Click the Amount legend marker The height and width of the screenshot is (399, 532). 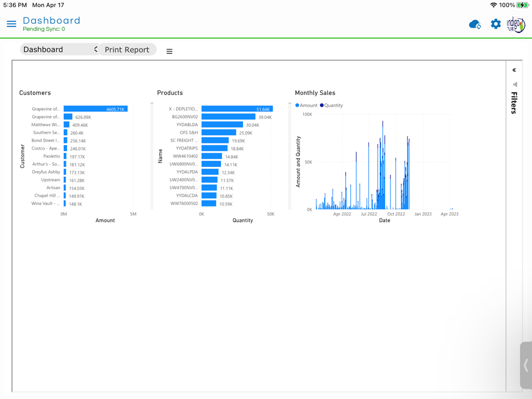tap(297, 105)
